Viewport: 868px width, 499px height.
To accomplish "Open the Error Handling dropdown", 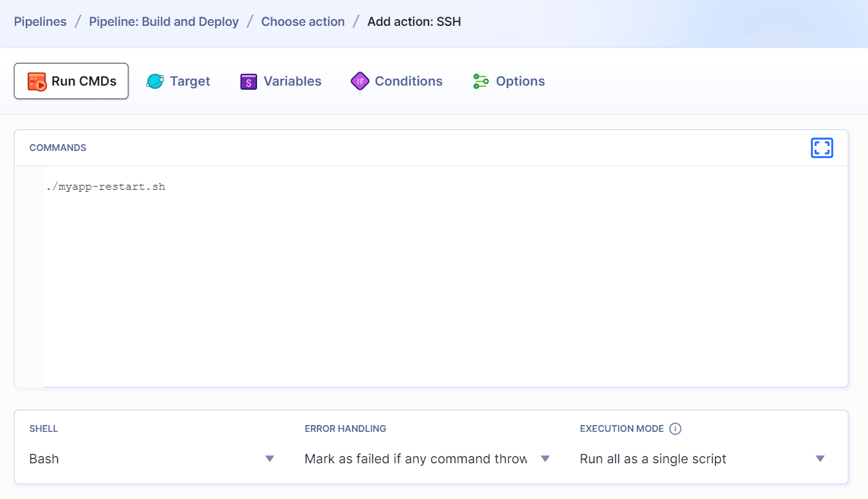I will [425, 458].
